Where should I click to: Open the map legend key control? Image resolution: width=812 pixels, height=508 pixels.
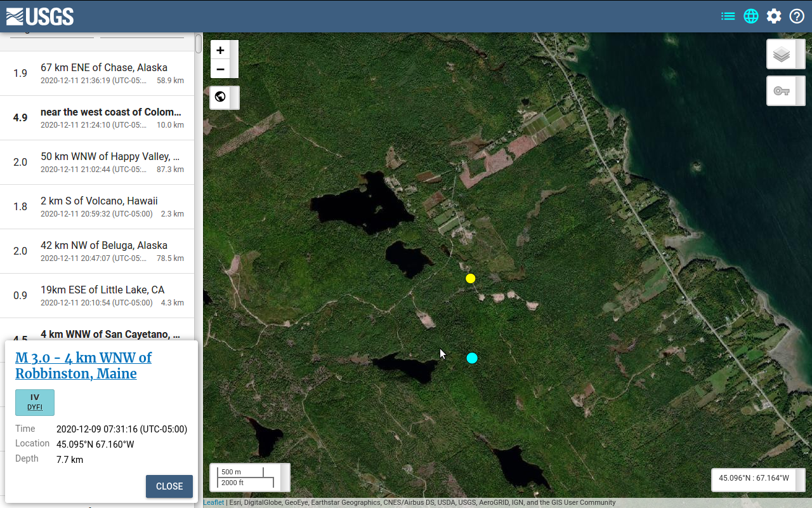[782, 91]
